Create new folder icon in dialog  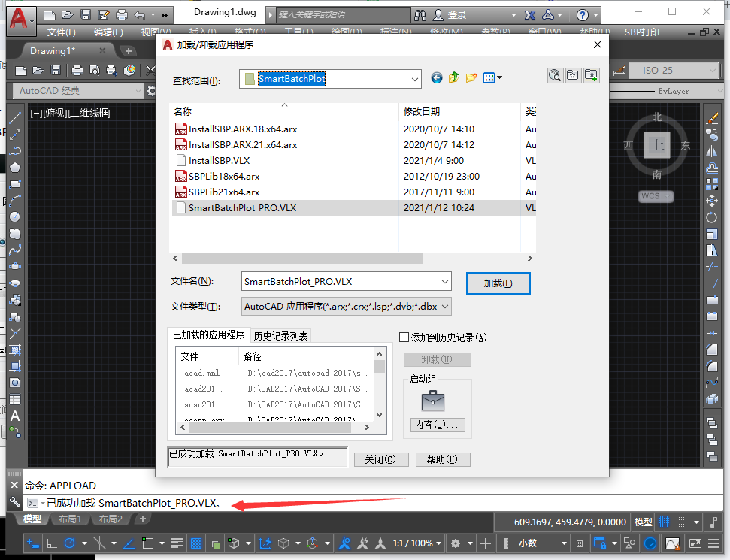471,77
